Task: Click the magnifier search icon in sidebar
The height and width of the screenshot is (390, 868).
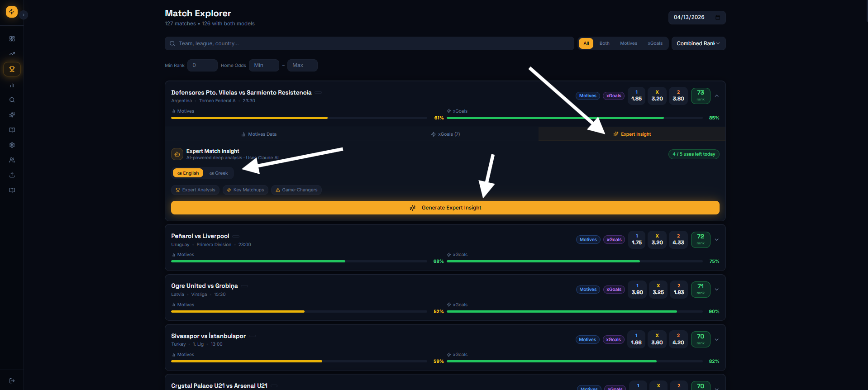Action: (12, 100)
